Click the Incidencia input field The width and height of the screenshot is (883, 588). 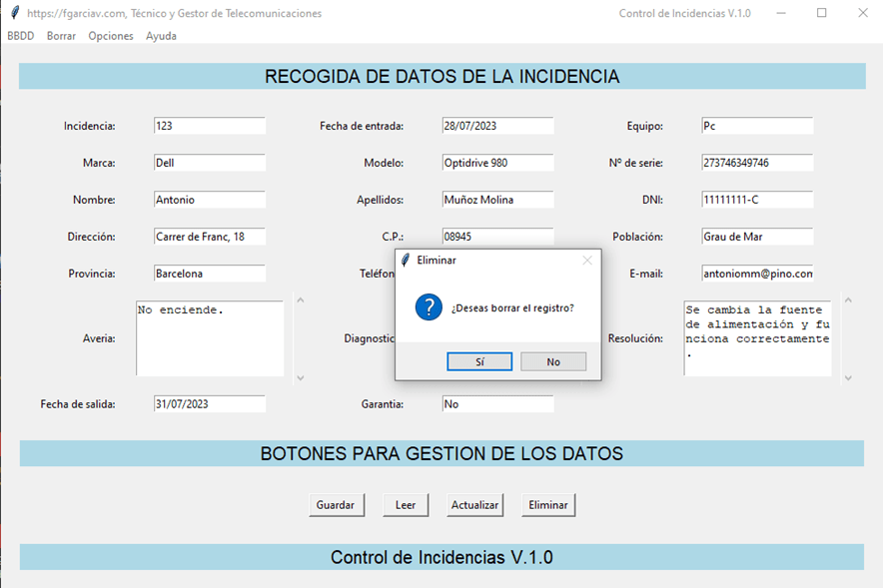[210, 126]
